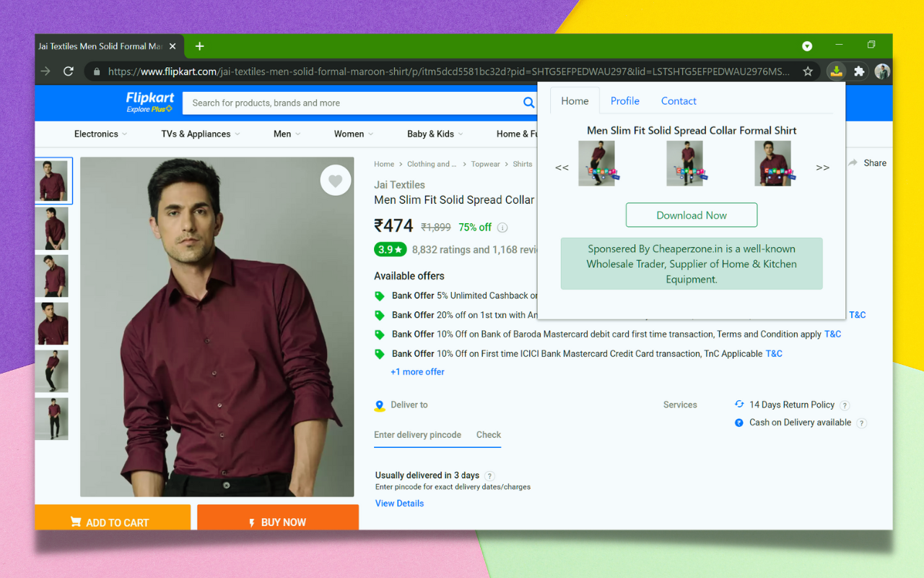Switch to the Profile tab in the popup
Viewport: 924px width, 578px height.
pyautogui.click(x=625, y=101)
